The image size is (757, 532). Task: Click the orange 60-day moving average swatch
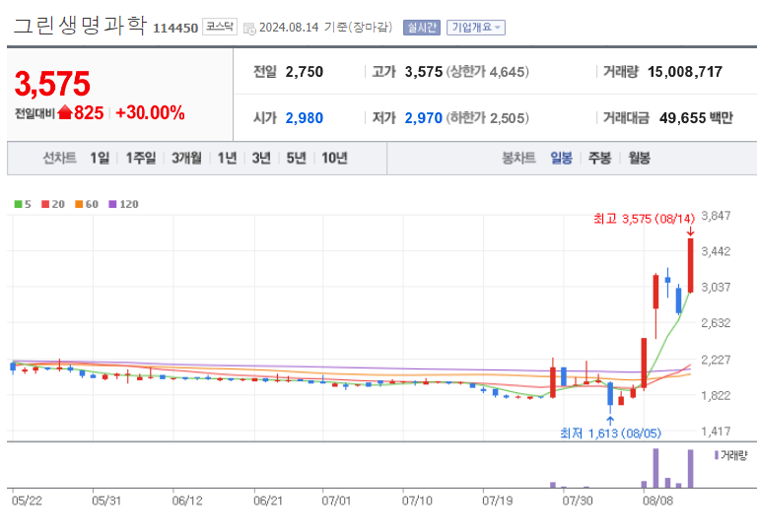(79, 204)
